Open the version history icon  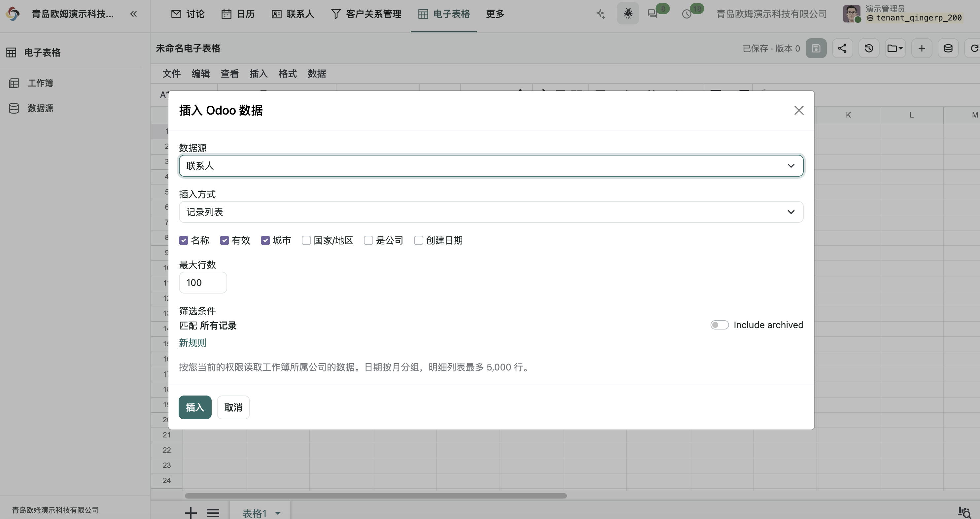click(869, 48)
